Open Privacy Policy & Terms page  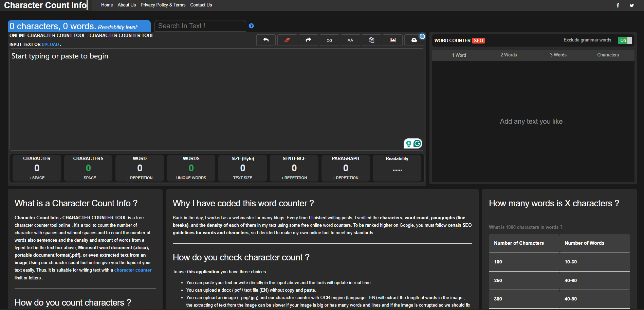point(163,5)
